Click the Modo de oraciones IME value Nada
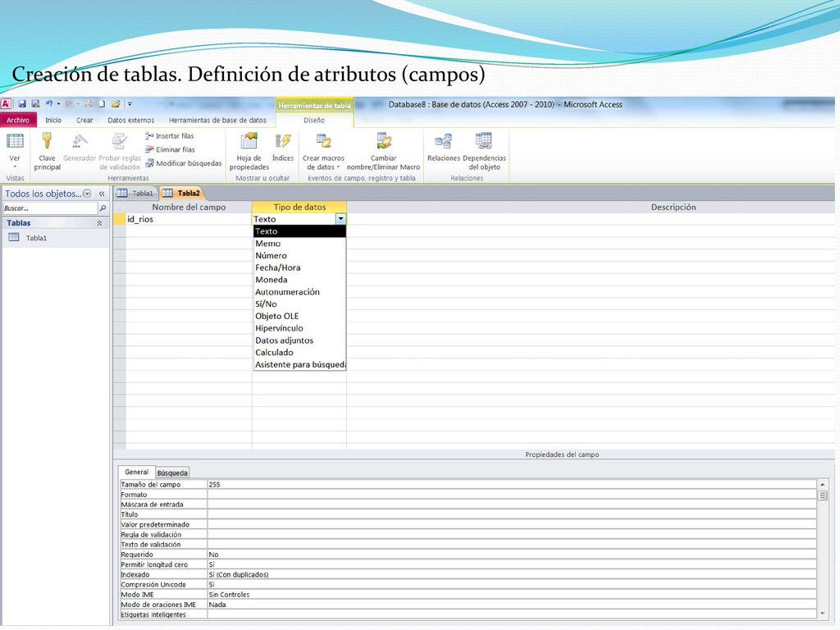This screenshot has width=840, height=630. pyautogui.click(x=512, y=605)
